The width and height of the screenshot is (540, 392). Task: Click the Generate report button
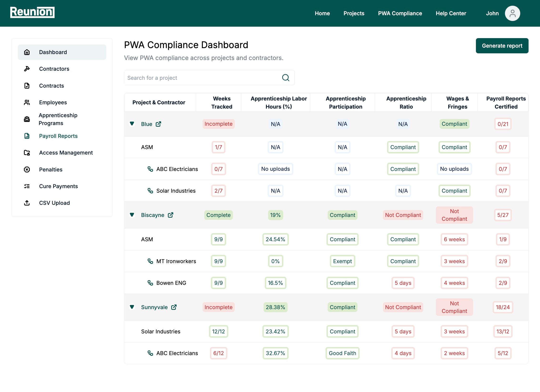tap(502, 46)
